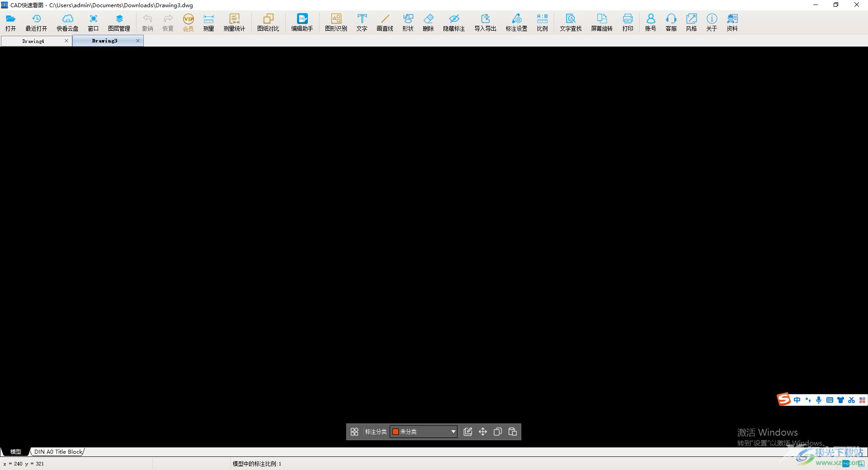Click the 打印 print icon

(x=627, y=22)
